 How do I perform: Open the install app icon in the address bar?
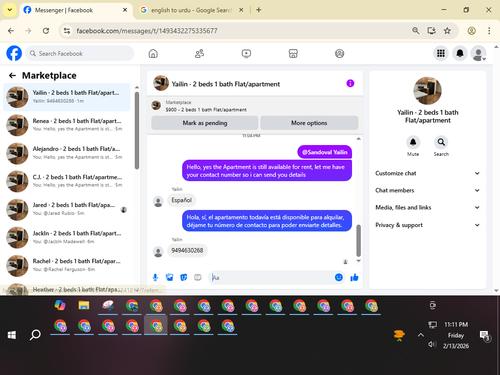click(432, 31)
